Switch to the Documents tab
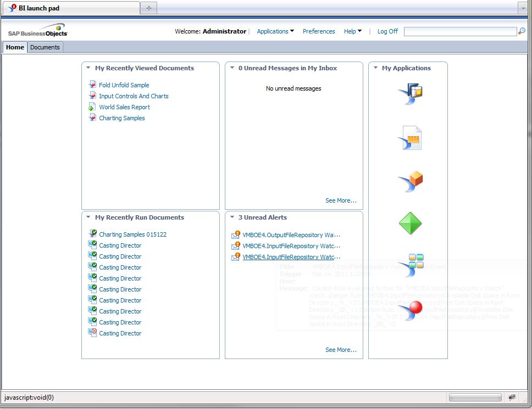Screen dimensions: 532x409 (x=45, y=47)
